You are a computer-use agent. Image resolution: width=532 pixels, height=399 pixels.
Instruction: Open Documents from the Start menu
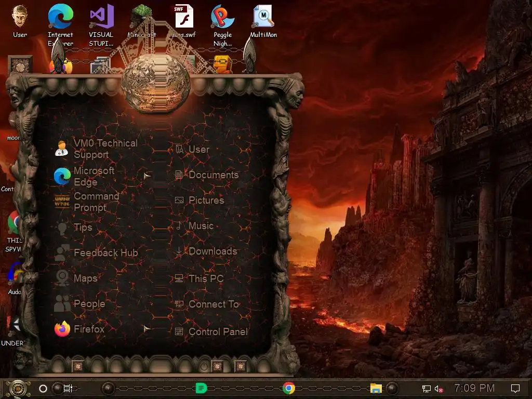[207, 175]
